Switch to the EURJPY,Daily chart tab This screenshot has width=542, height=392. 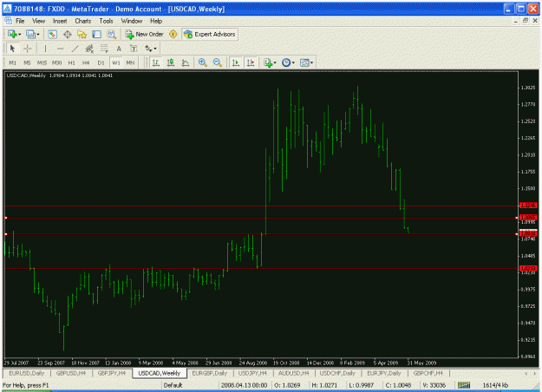point(383,373)
